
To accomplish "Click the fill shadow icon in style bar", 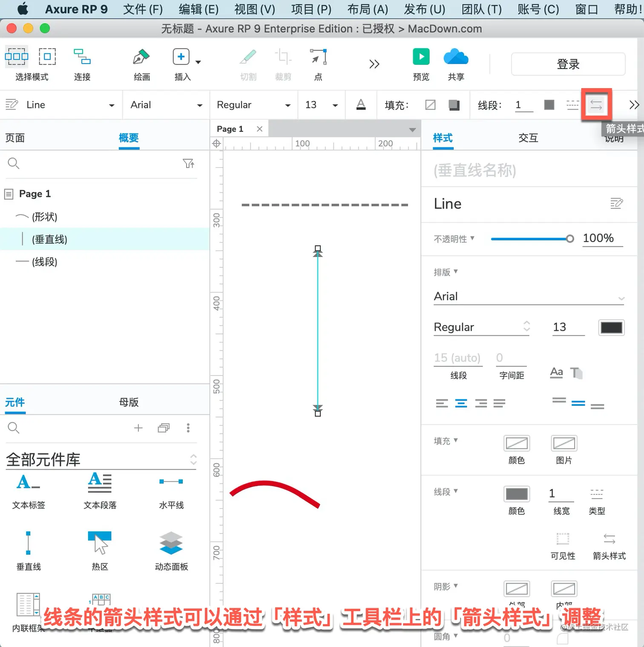I will click(454, 105).
